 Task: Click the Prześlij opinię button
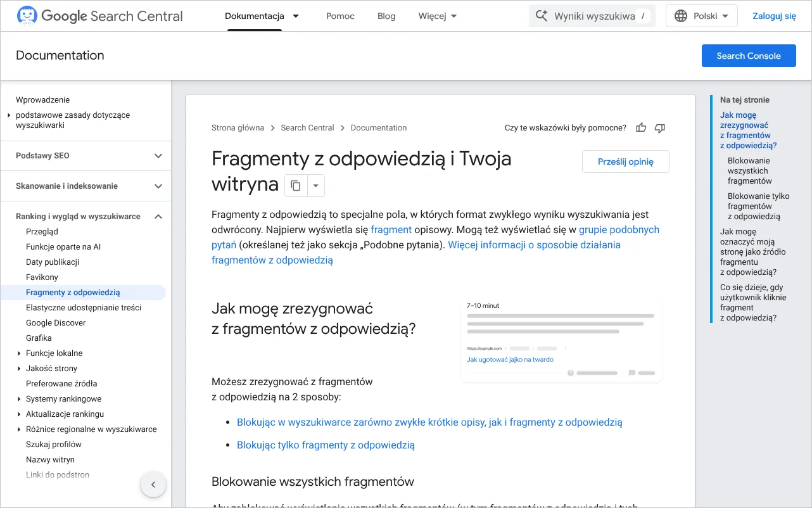tap(626, 162)
